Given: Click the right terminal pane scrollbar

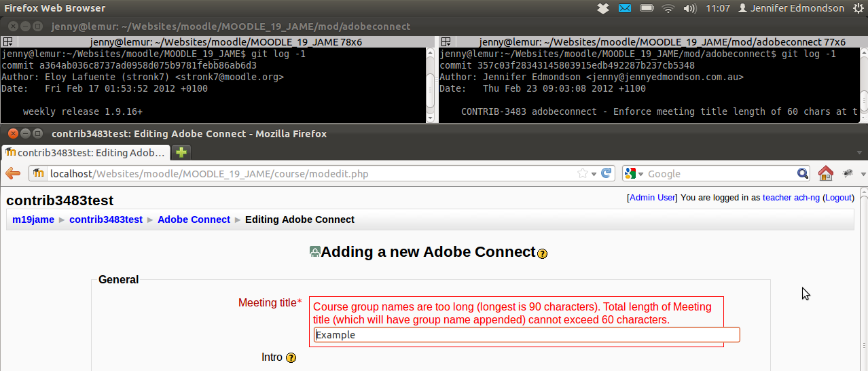Looking at the screenshot, I should (x=863, y=84).
